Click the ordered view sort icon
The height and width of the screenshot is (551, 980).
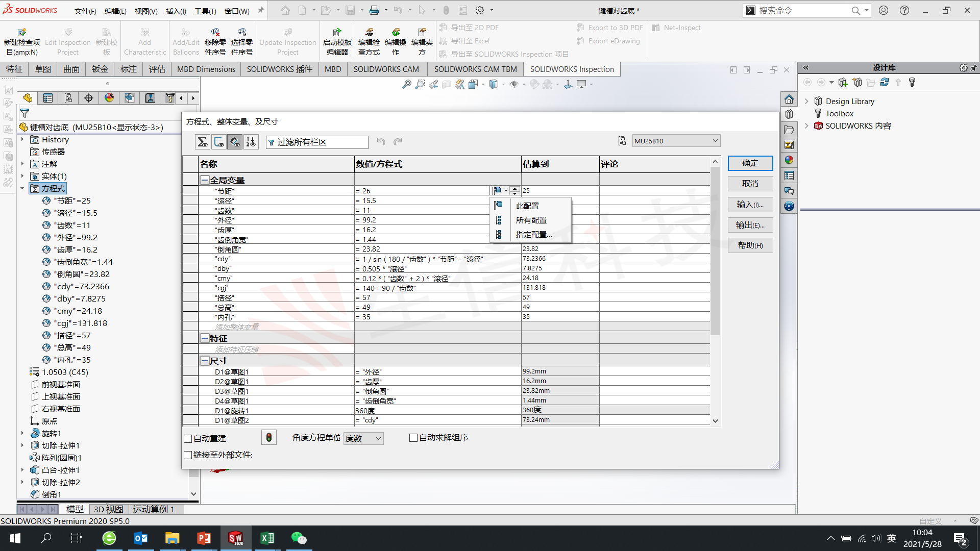point(251,142)
